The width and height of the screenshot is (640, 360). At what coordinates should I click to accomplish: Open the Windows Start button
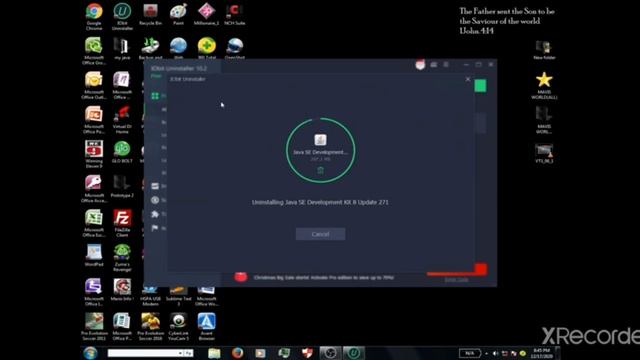pos(90,353)
